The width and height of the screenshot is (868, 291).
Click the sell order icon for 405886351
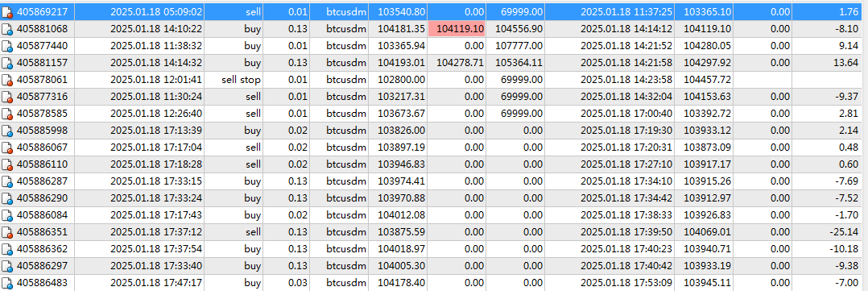(x=7, y=232)
